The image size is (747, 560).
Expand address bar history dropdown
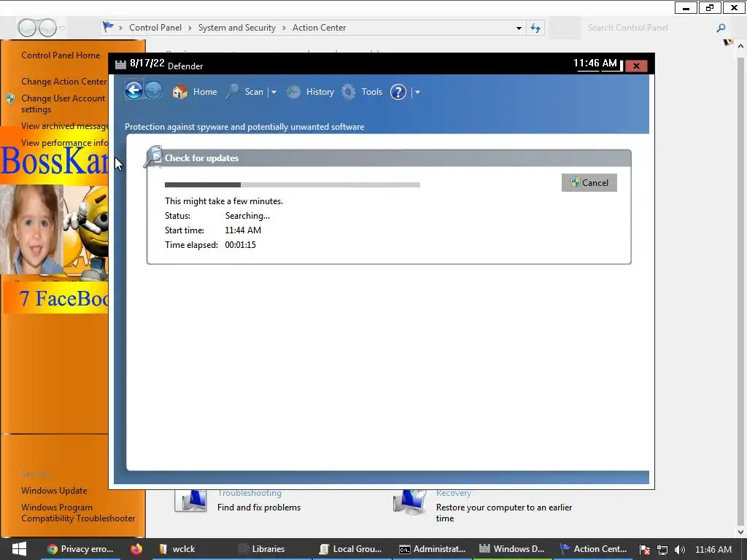click(x=519, y=28)
